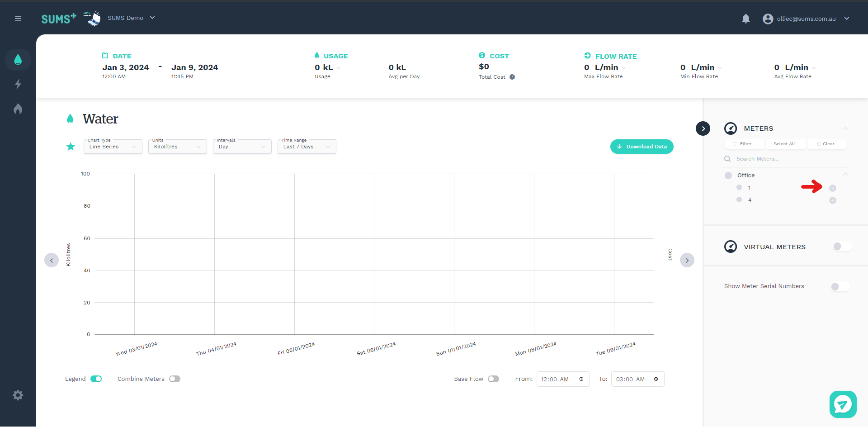Open the chat support widget
This screenshot has height=427, width=868.
843,404
